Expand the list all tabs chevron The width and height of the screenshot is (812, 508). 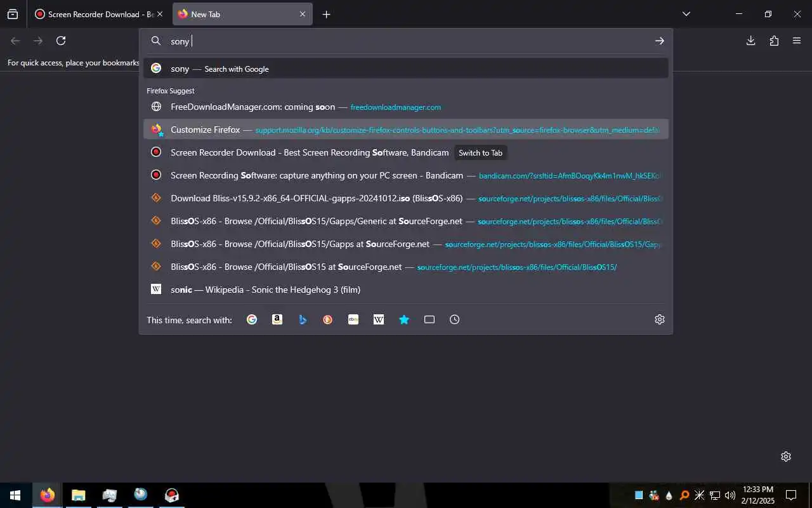pyautogui.click(x=686, y=14)
